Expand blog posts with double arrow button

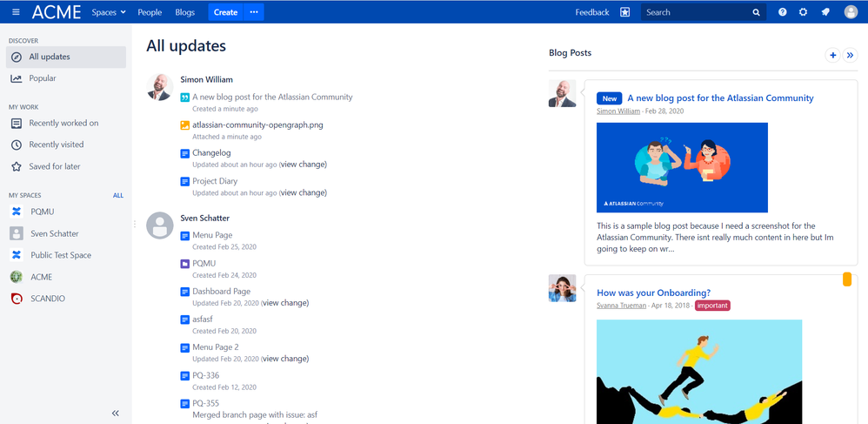click(851, 55)
